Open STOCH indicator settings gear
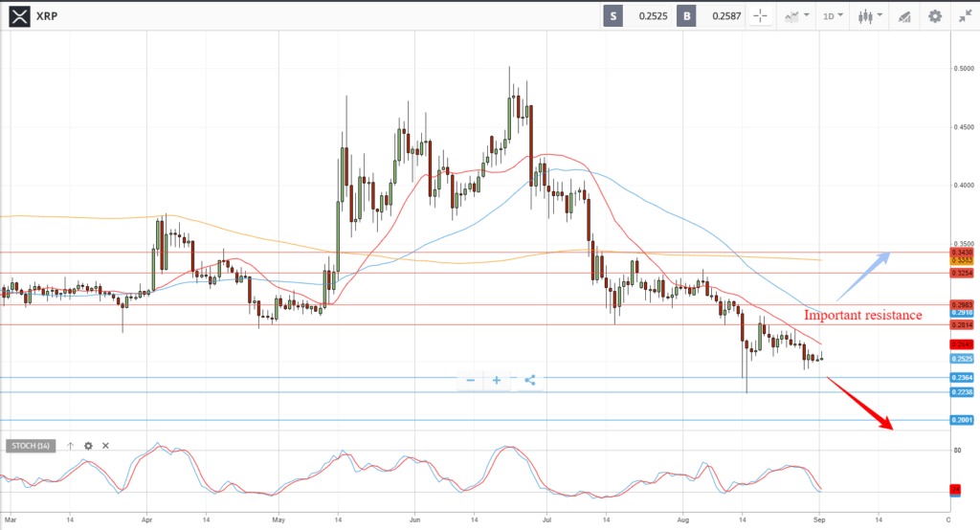Viewport: 980px width, 530px height. [x=88, y=446]
